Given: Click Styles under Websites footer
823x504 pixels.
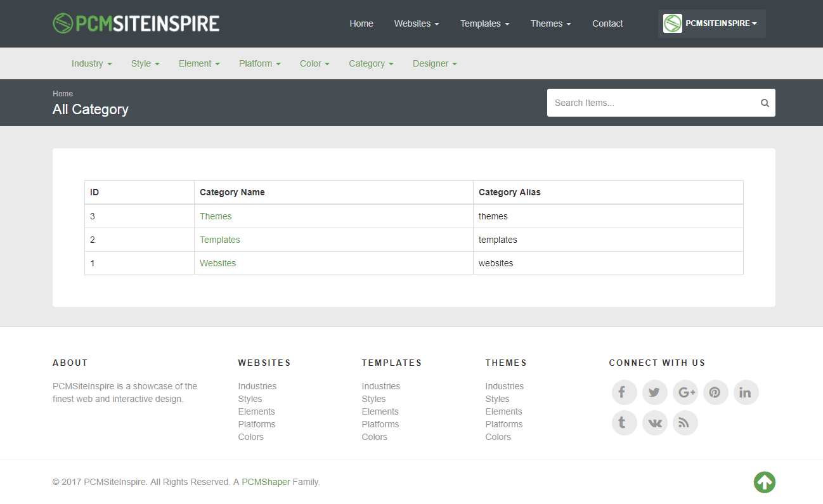Looking at the screenshot, I should 250,399.
